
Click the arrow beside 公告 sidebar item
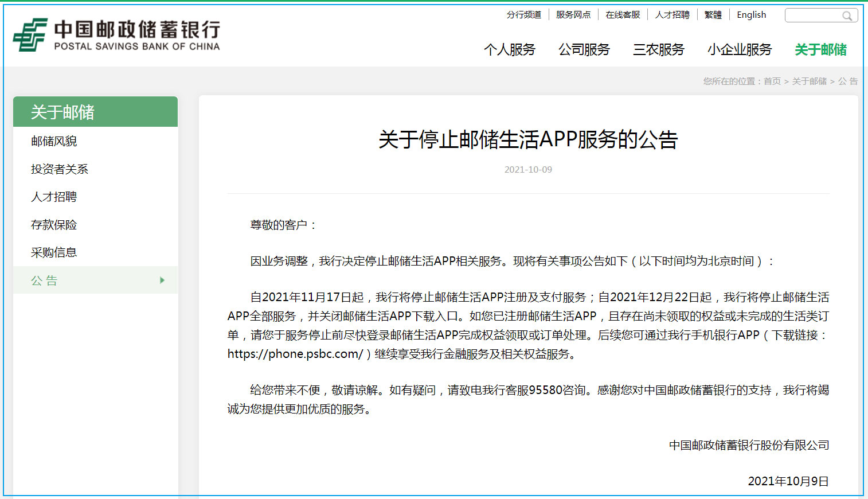[x=162, y=280]
